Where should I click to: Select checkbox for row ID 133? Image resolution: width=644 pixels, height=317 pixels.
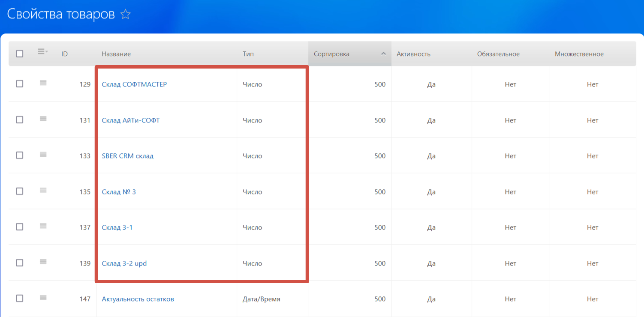20,156
